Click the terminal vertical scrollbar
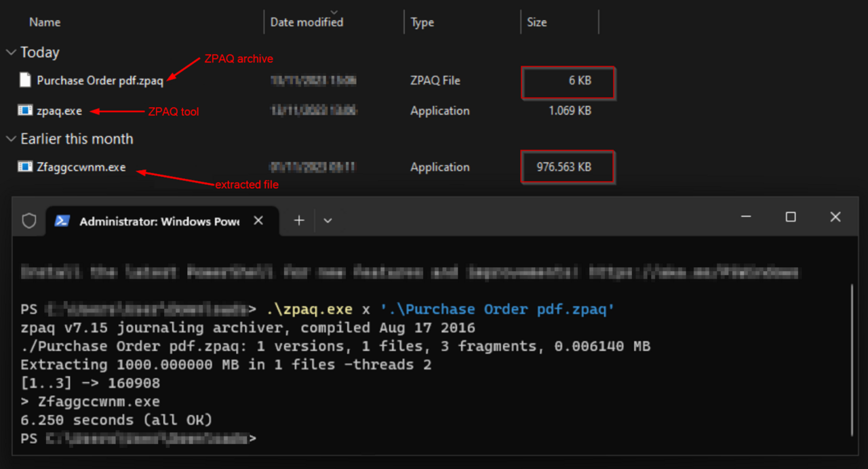The image size is (868, 469). click(x=852, y=359)
